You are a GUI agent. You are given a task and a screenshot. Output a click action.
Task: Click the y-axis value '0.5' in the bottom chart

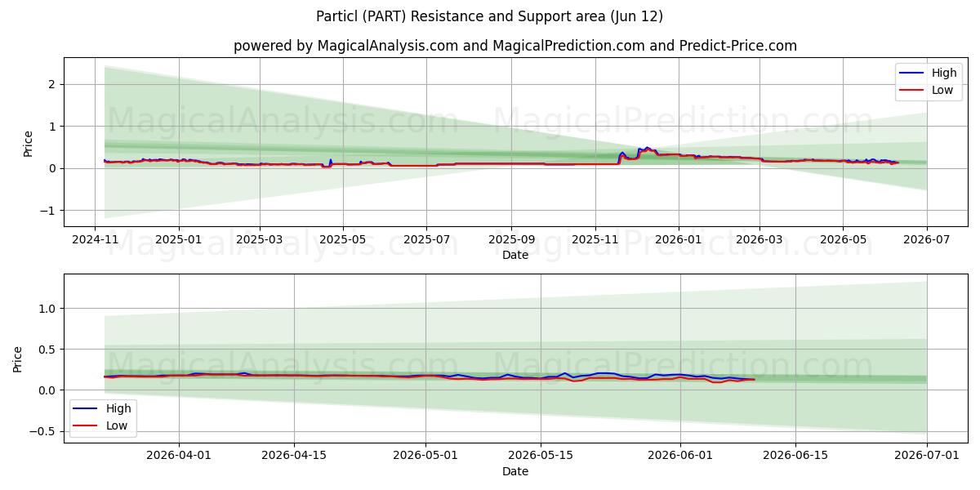tap(47, 350)
